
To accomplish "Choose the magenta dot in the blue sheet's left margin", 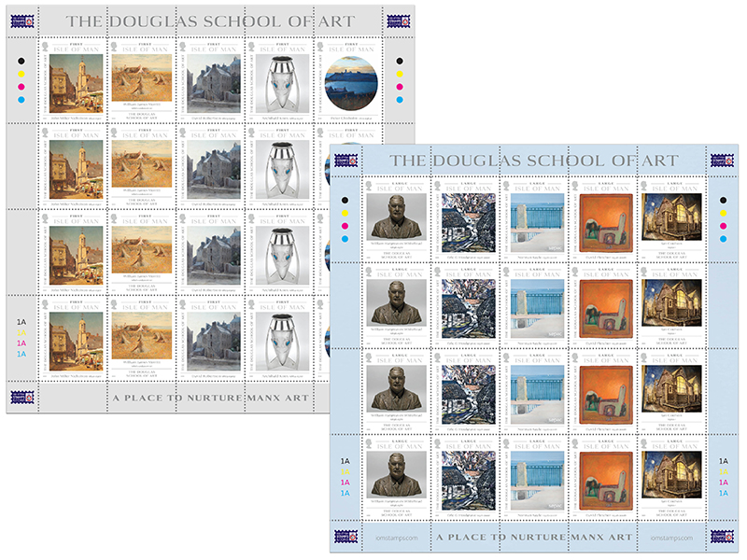I will (345, 226).
